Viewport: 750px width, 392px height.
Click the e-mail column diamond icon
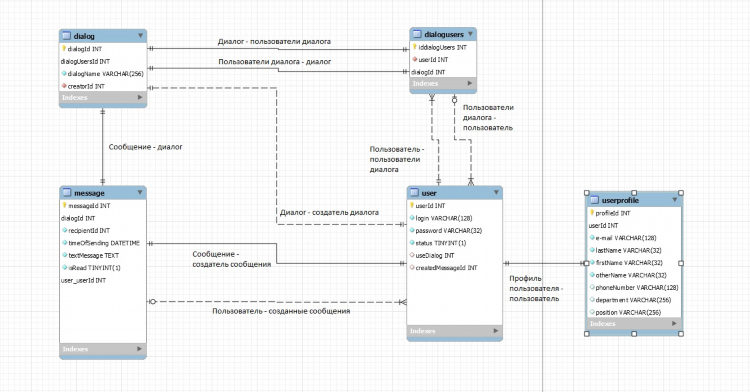pos(592,238)
